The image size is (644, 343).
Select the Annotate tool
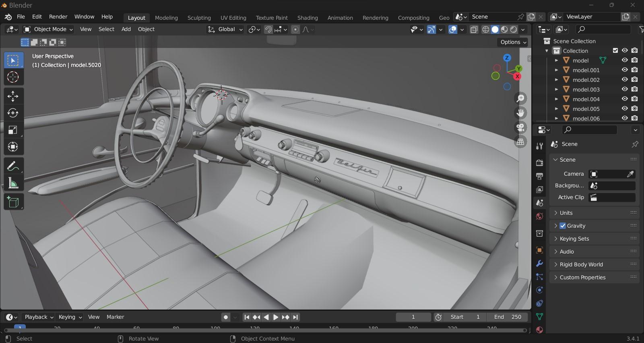click(x=13, y=166)
